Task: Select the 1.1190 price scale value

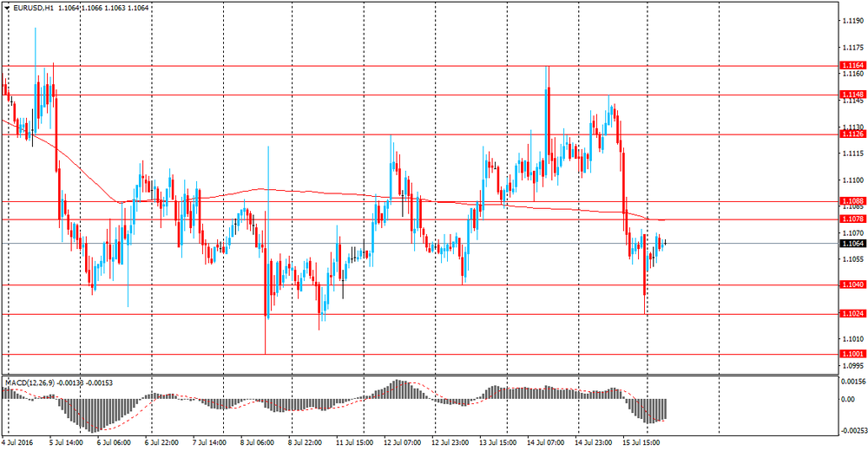Action: 852,21
